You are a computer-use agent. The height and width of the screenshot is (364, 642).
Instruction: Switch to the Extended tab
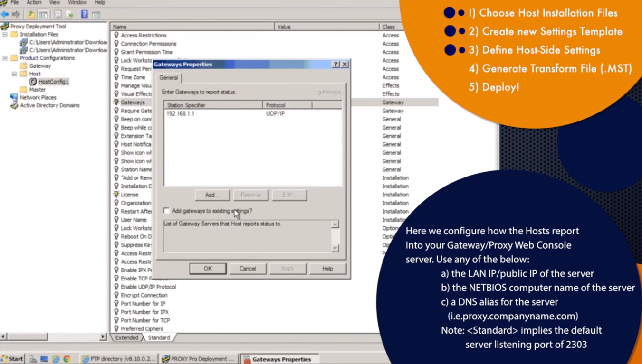[x=126, y=337]
